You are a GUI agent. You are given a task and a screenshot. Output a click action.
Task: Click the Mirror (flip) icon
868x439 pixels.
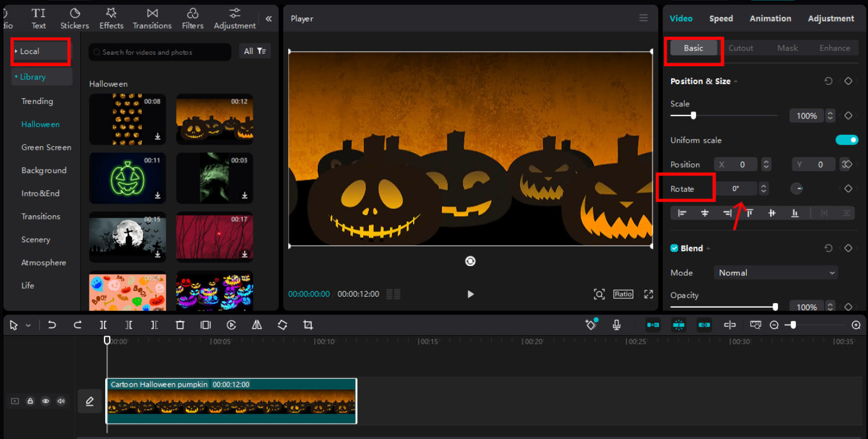point(256,325)
